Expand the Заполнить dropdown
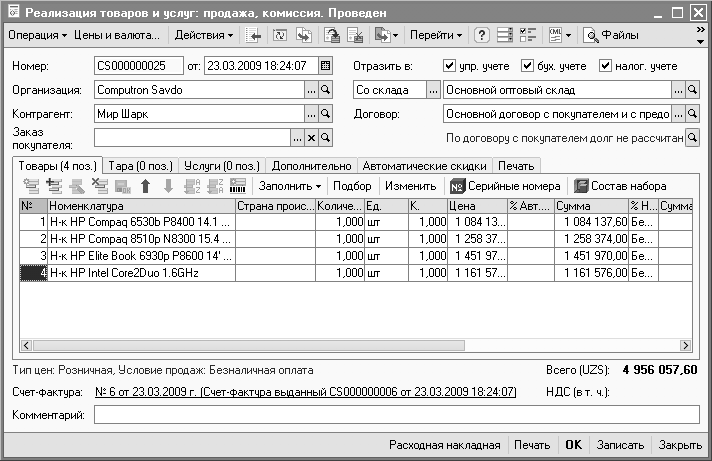712x461 pixels. [290, 186]
